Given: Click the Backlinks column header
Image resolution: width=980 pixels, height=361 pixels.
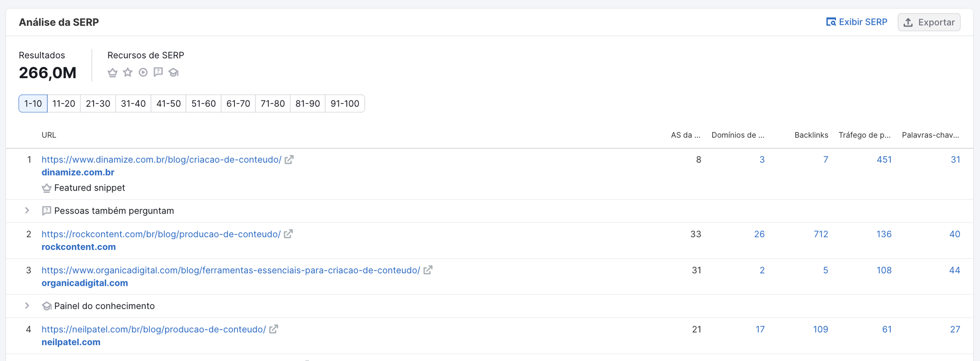Looking at the screenshot, I should tap(811, 135).
